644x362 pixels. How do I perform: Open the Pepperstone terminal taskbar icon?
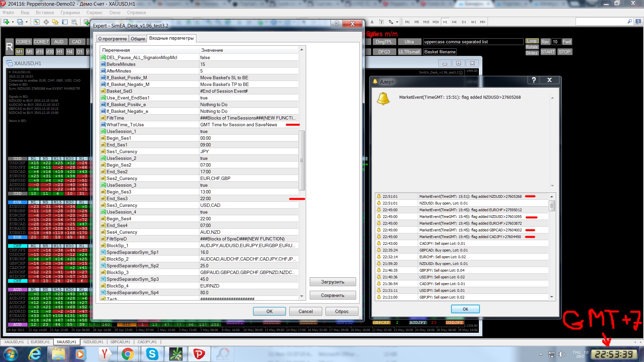click(x=199, y=354)
